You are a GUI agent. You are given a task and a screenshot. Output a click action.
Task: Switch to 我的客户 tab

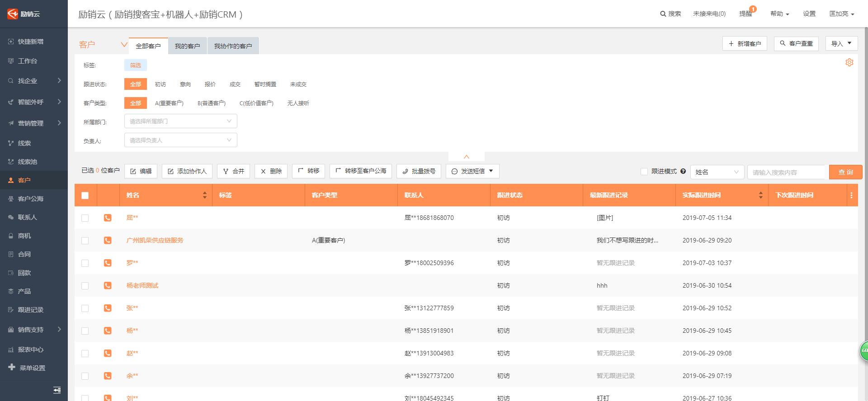click(x=188, y=46)
